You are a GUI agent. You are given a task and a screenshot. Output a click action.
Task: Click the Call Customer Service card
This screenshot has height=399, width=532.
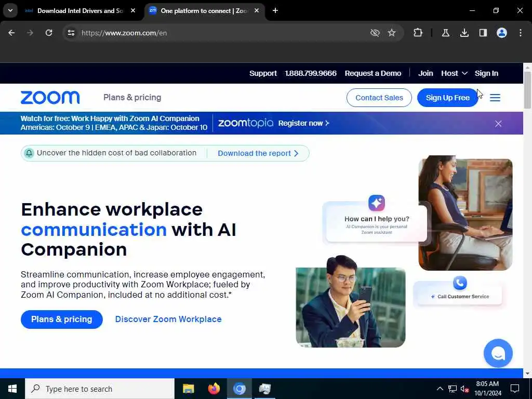pos(459,296)
